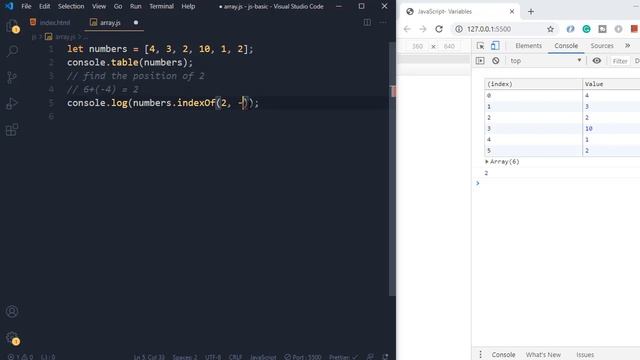
Task: Open the Accounts menu in activity bar
Action: (x=12, y=311)
